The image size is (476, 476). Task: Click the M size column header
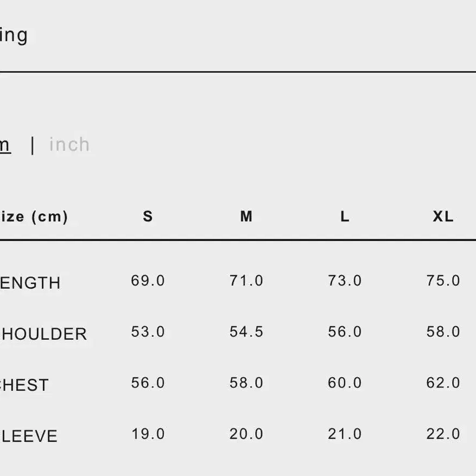pyautogui.click(x=246, y=217)
